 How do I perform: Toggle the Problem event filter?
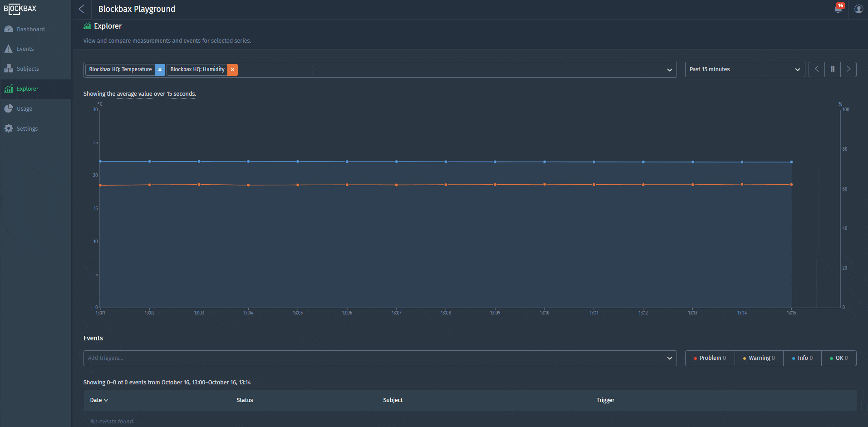[x=710, y=358]
